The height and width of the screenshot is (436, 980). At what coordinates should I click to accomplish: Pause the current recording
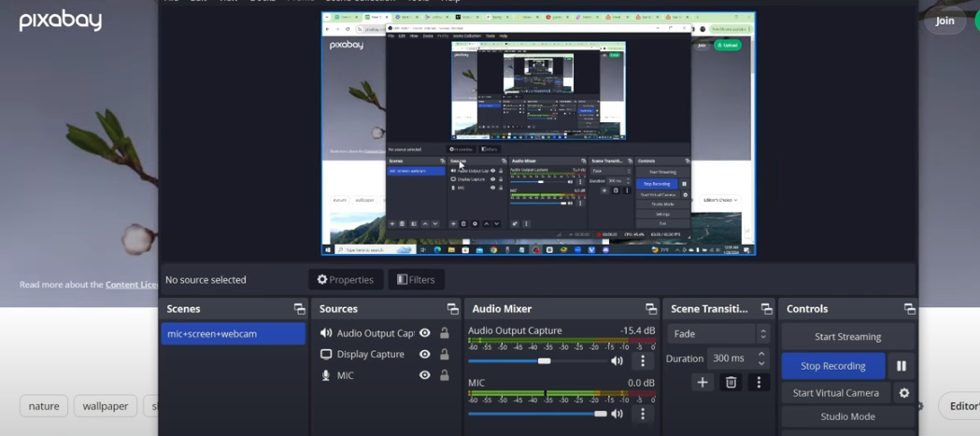pyautogui.click(x=902, y=366)
